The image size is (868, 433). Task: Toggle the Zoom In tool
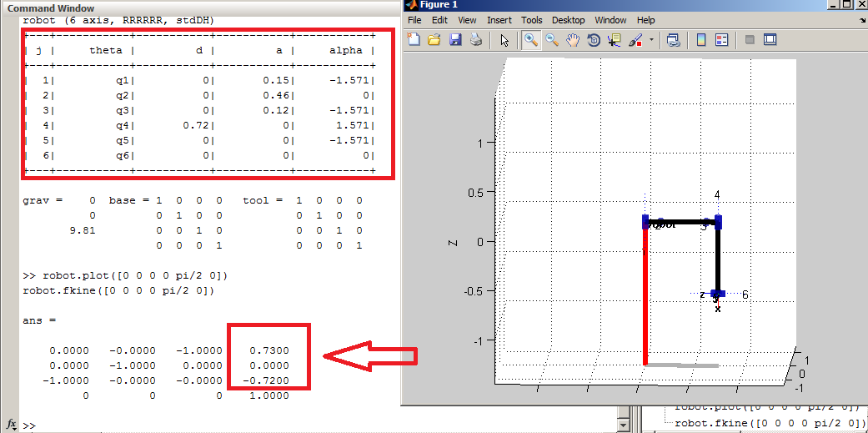coord(531,39)
